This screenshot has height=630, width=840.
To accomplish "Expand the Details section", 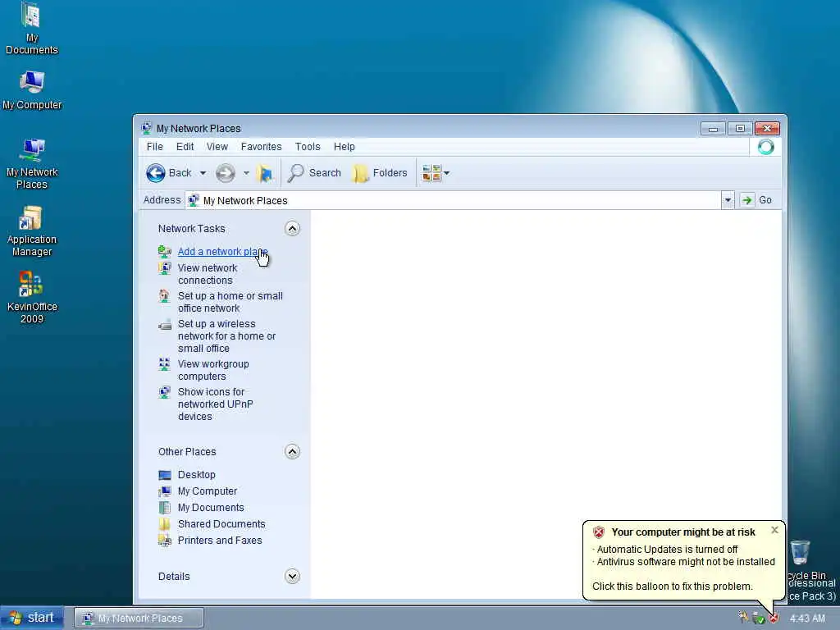I will [292, 577].
